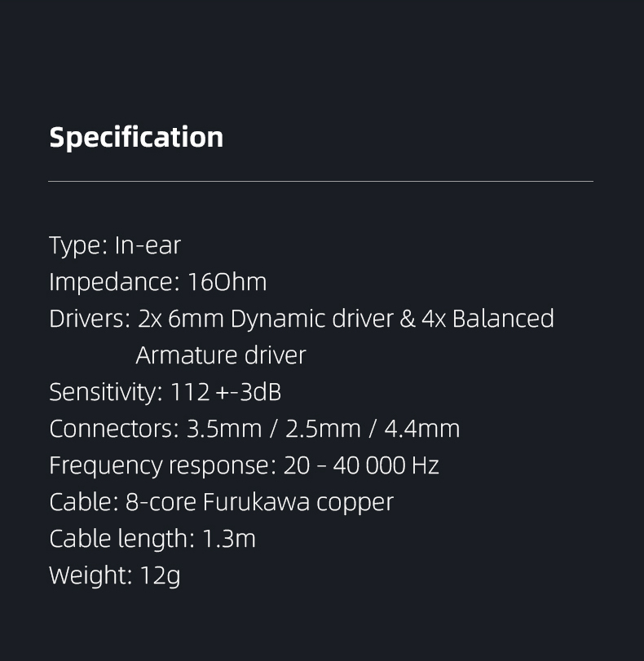
Task: Click the horizontal divider under Specification
Action: pos(320,181)
